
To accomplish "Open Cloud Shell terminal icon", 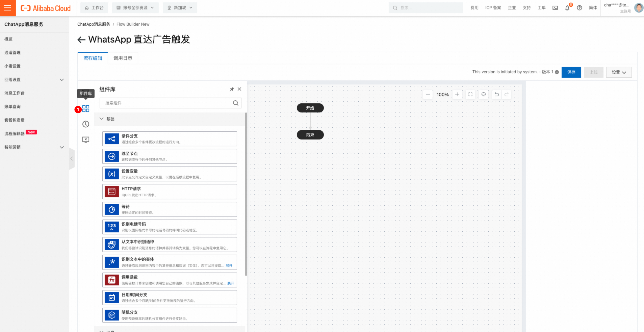I will pos(555,8).
